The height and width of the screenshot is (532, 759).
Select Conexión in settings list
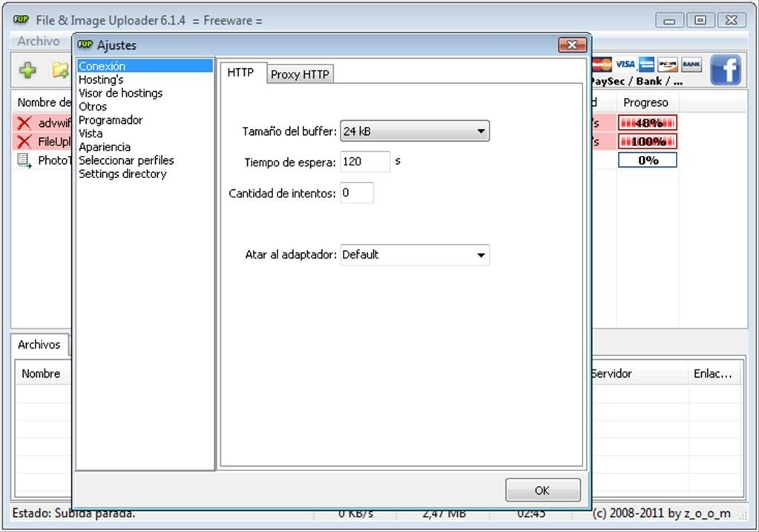click(144, 66)
